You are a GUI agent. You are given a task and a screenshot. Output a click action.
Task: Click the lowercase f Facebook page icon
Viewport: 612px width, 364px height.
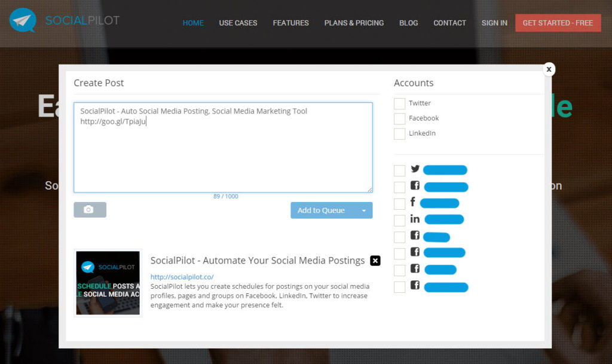pyautogui.click(x=415, y=203)
